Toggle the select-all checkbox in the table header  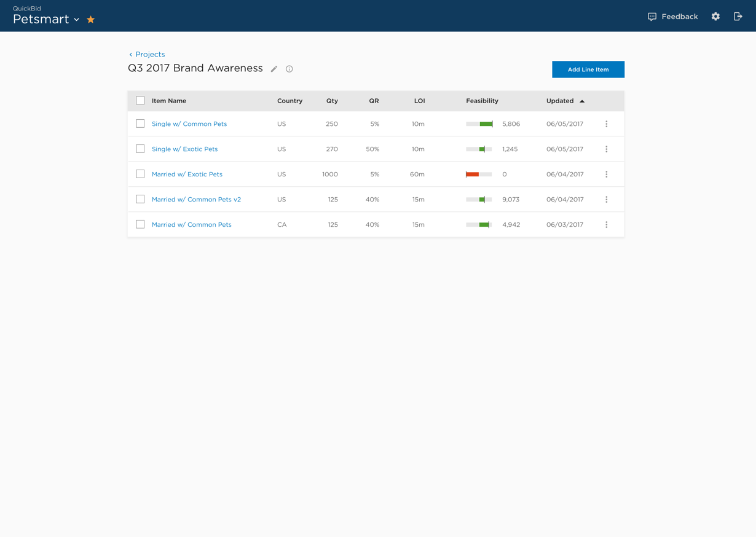pyautogui.click(x=140, y=100)
